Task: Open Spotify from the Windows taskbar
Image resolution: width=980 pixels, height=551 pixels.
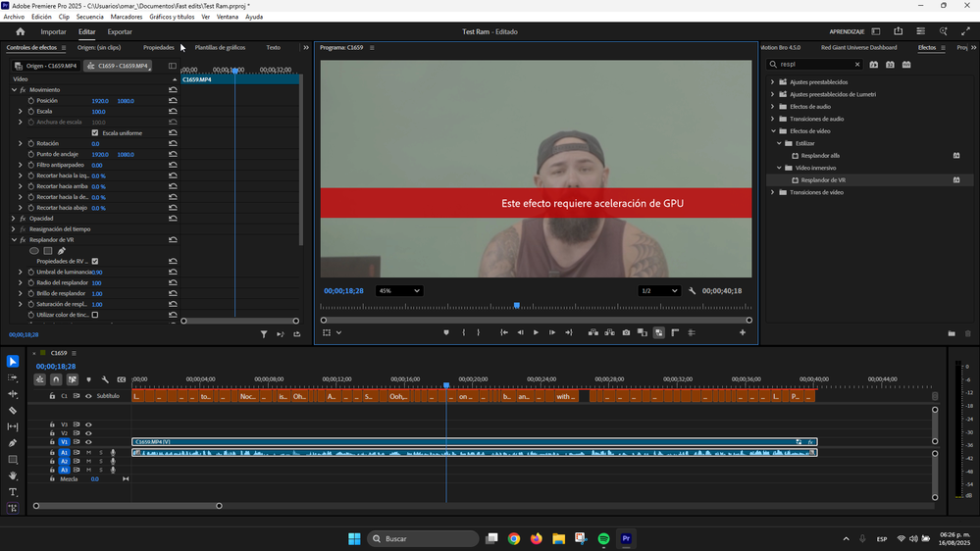Action: (x=603, y=538)
